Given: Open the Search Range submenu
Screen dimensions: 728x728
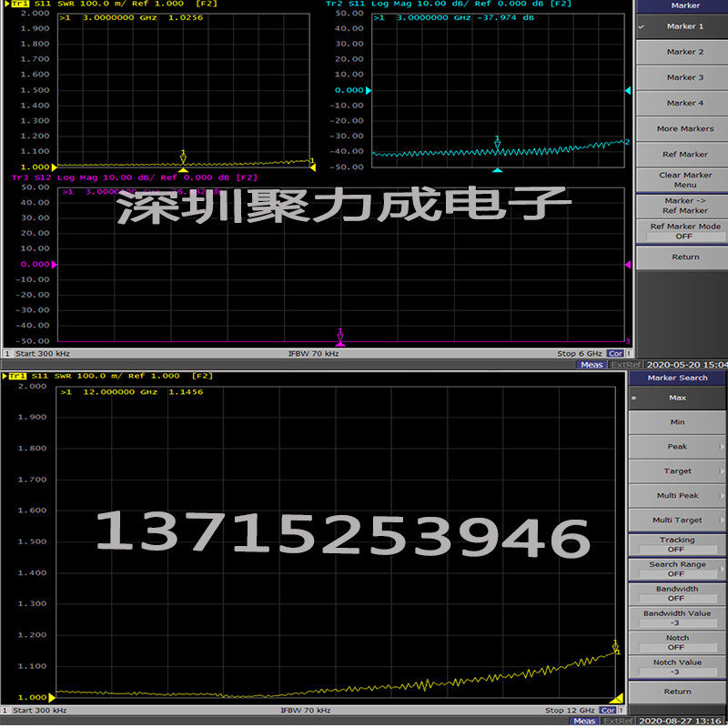Looking at the screenshot, I should [677, 570].
